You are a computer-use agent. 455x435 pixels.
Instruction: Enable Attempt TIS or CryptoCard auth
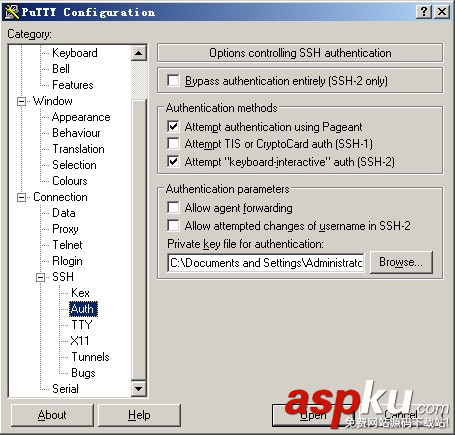[173, 144]
